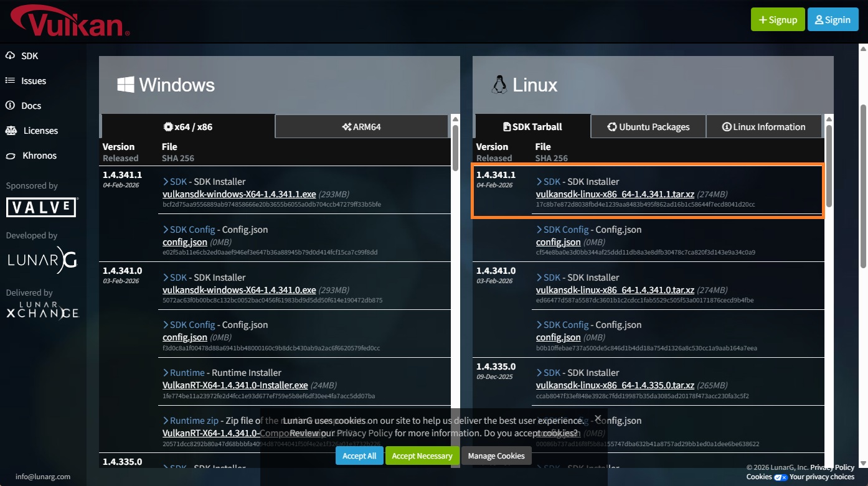Screen dimensions: 868x486
Task: Click the SDK download icon in sidebar
Action: 10,56
